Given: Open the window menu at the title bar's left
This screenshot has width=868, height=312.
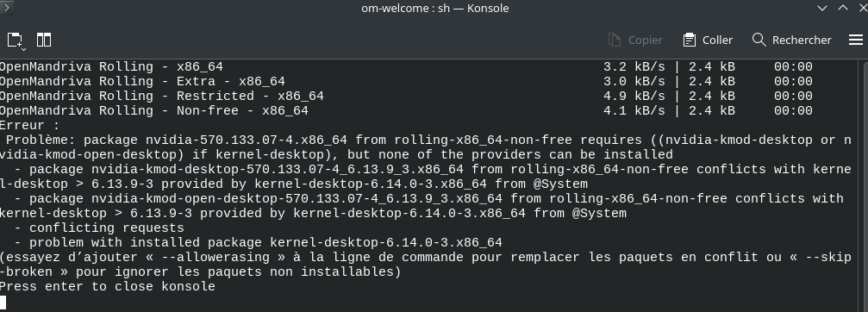Looking at the screenshot, I should click(x=7, y=7).
